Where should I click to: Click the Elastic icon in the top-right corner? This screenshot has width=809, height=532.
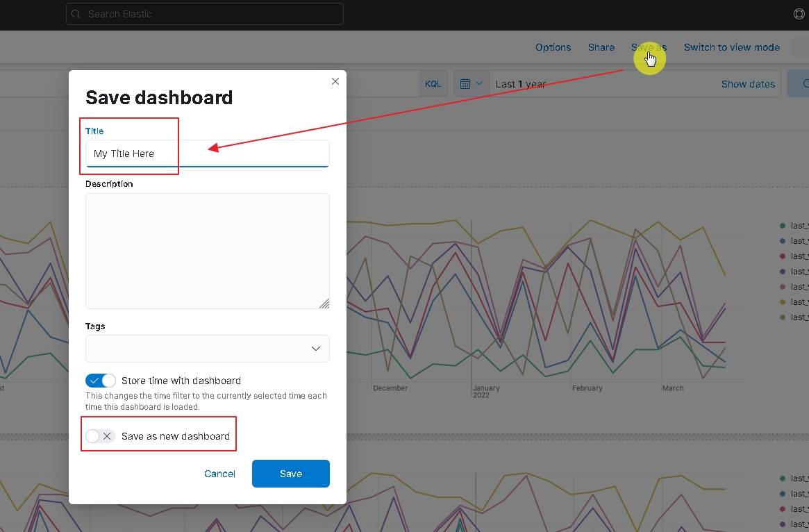click(x=799, y=13)
